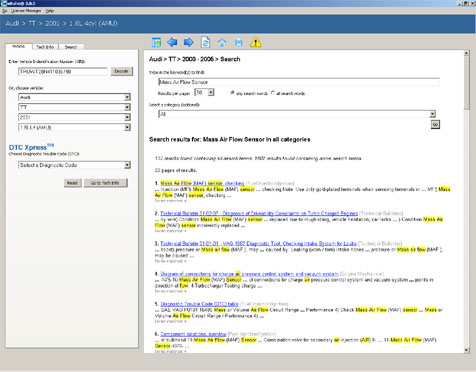Image resolution: width=476 pixels, height=372 pixels.
Task: Toggle the navigation panel icon in toolbar
Action: coord(156,42)
